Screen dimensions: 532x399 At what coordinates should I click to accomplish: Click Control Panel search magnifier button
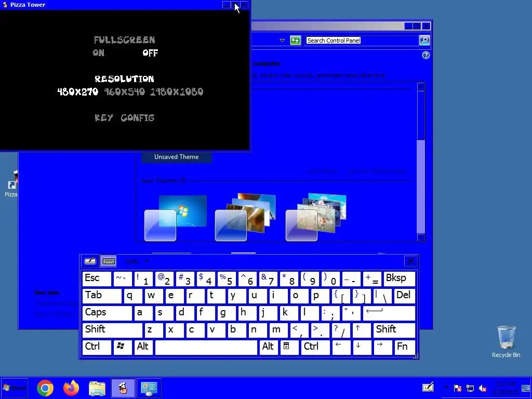click(x=424, y=41)
